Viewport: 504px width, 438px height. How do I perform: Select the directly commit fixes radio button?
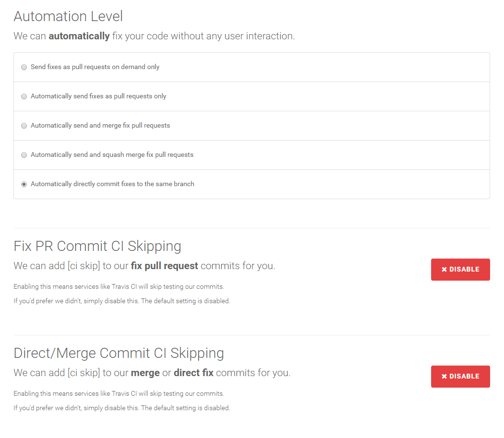(24, 184)
